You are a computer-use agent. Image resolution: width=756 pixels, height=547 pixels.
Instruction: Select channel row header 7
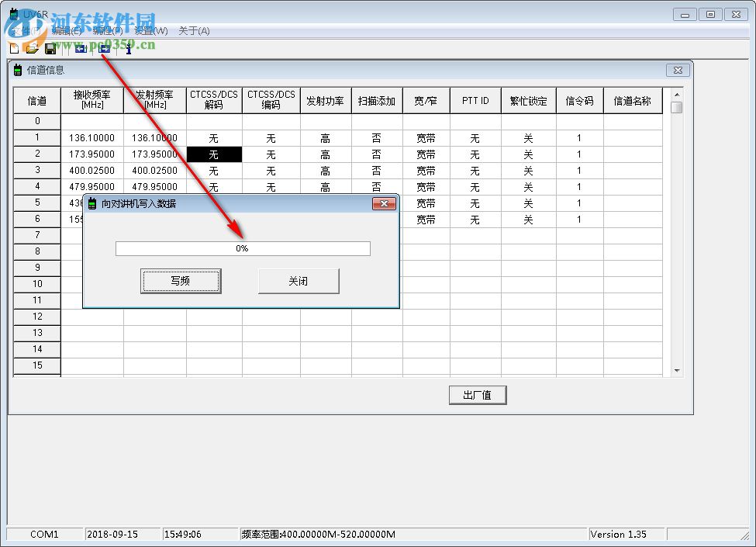(x=37, y=235)
